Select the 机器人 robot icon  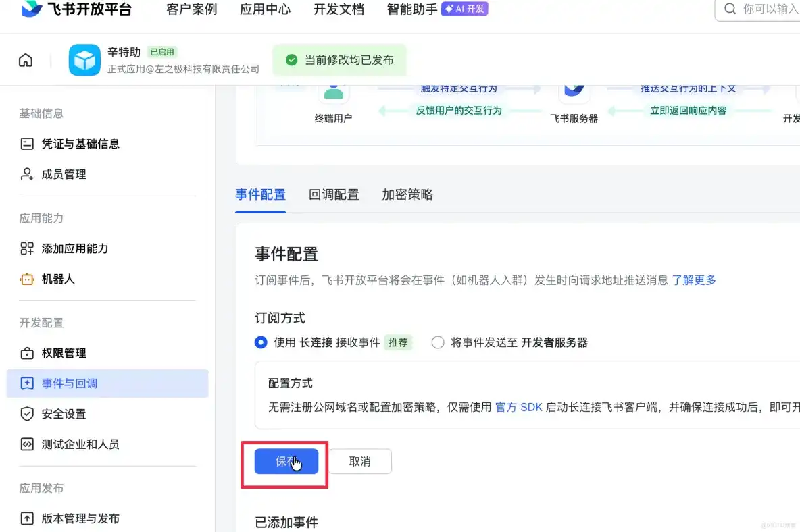point(27,279)
